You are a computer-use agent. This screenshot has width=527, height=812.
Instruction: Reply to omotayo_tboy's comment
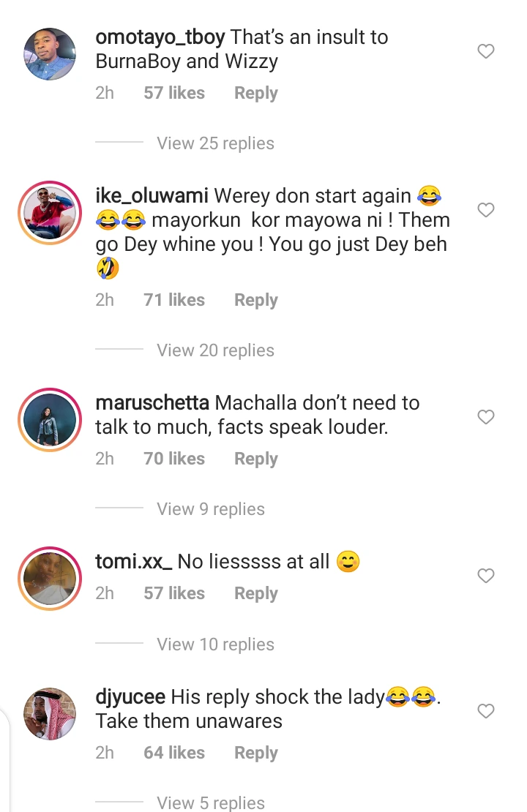pos(255,94)
